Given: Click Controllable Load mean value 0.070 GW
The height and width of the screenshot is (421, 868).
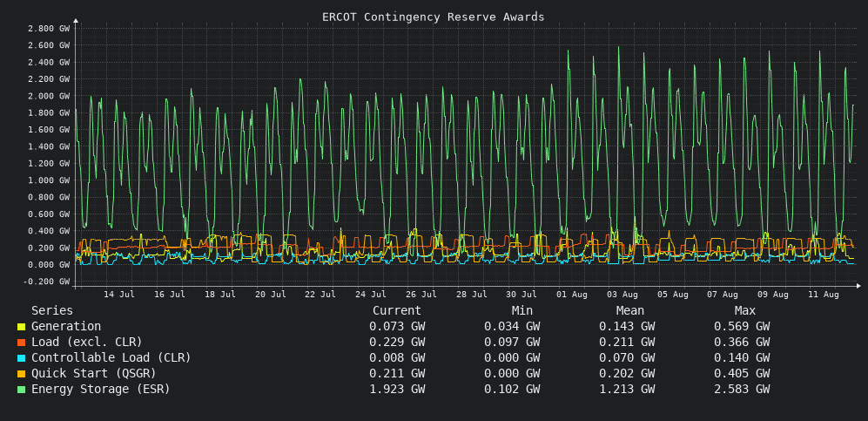Looking at the screenshot, I should pyautogui.click(x=627, y=358).
